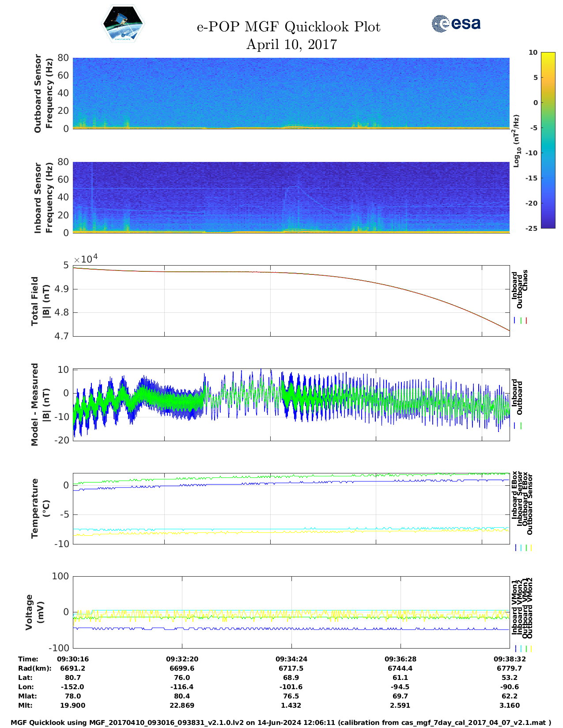Click the 'e-POP MGF Quicklook Plot' title
The width and height of the screenshot is (563, 728).
pyautogui.click(x=288, y=27)
